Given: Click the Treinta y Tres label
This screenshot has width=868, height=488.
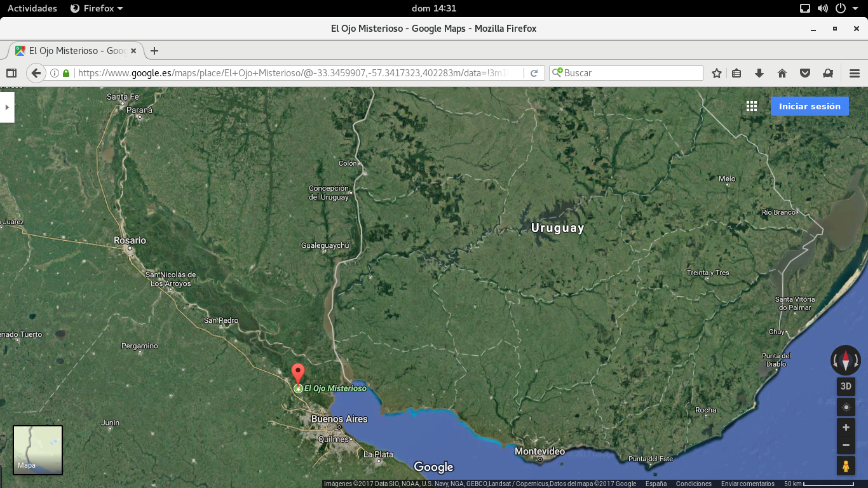Looking at the screenshot, I should coord(708,273).
